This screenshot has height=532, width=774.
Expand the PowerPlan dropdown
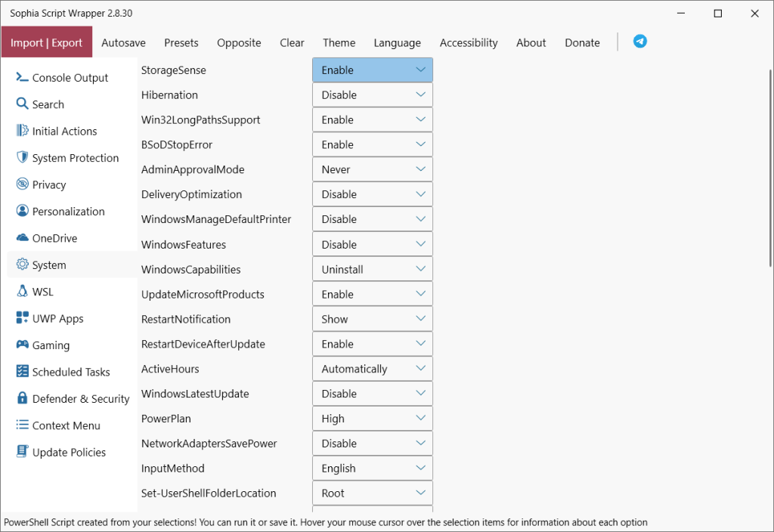click(373, 419)
